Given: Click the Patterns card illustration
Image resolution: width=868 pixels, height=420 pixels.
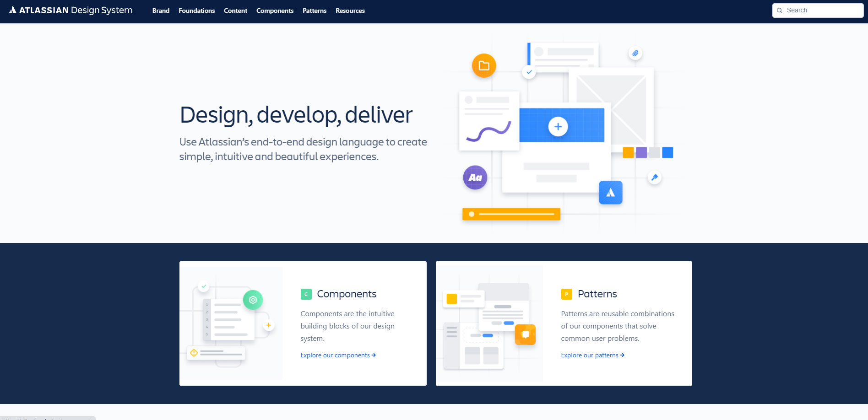Looking at the screenshot, I should tap(489, 324).
